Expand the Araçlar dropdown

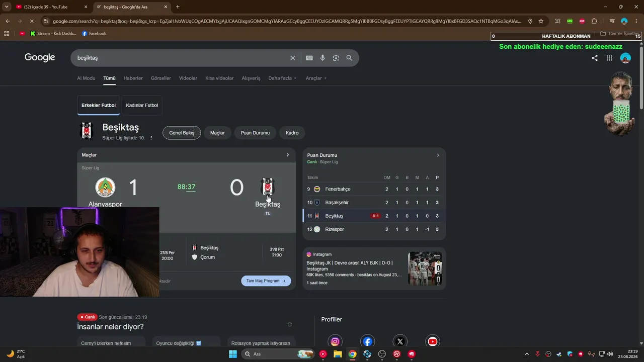pyautogui.click(x=316, y=78)
